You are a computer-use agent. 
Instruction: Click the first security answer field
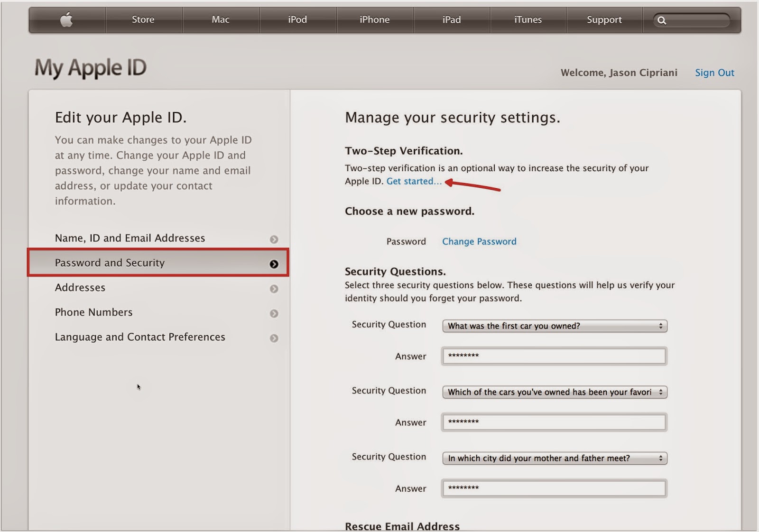[x=554, y=356]
